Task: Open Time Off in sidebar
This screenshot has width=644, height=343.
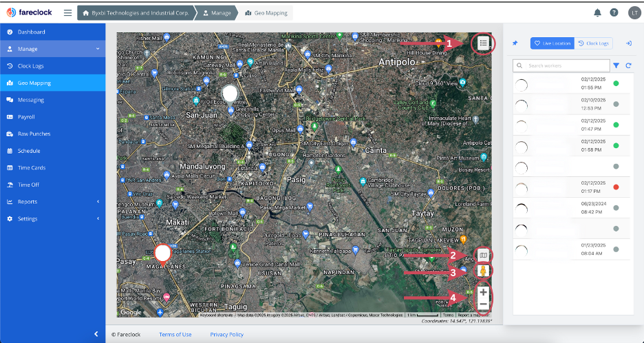Action: pyautogui.click(x=52, y=185)
